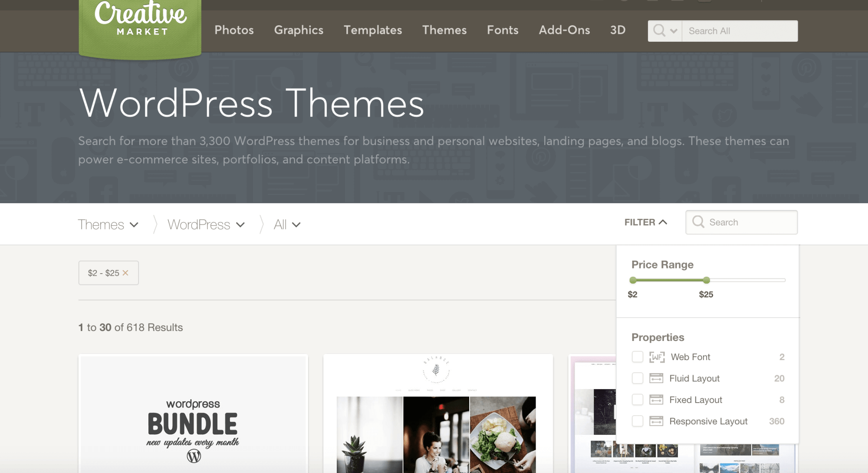Click the WordPress logo on Bundle card
The width and height of the screenshot is (868, 473).
(x=194, y=456)
